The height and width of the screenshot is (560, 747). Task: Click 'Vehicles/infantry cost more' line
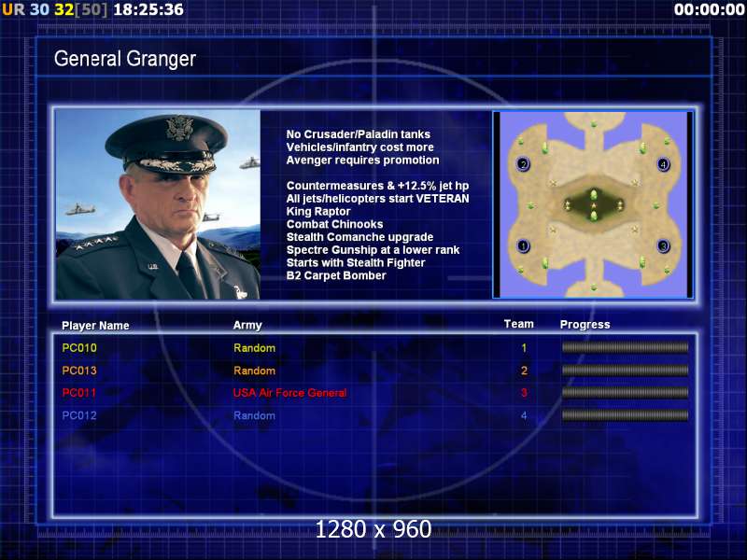point(359,147)
